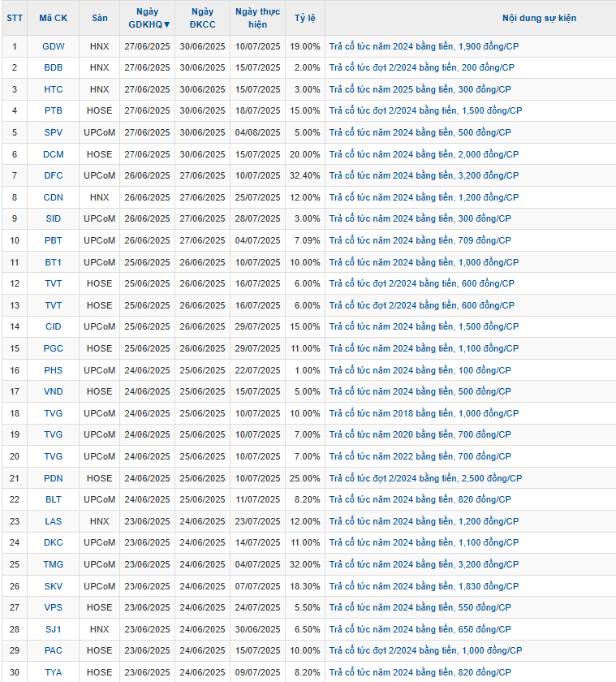The width and height of the screenshot is (616, 682).
Task: Click the TMG ticker link
Action: click(54, 564)
